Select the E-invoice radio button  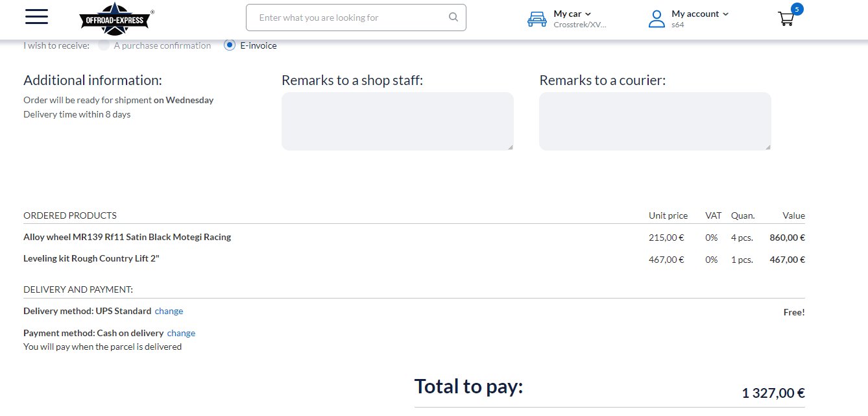point(229,45)
